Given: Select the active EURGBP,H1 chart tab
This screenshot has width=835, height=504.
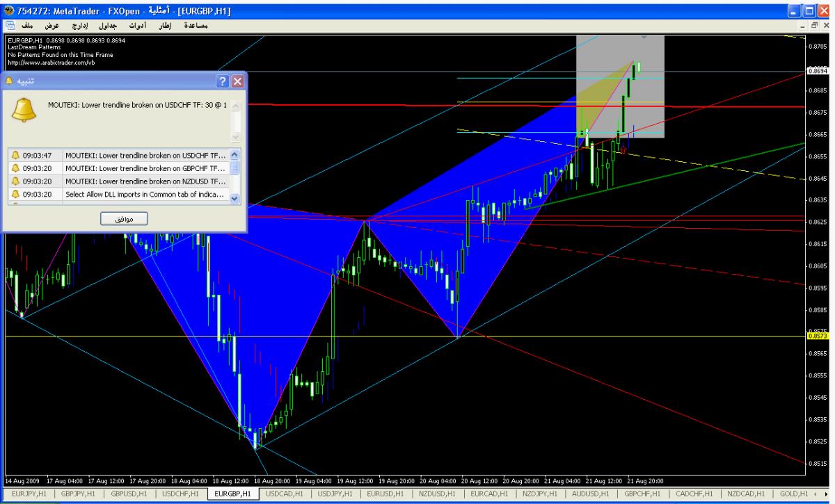Looking at the screenshot, I should point(233,494).
